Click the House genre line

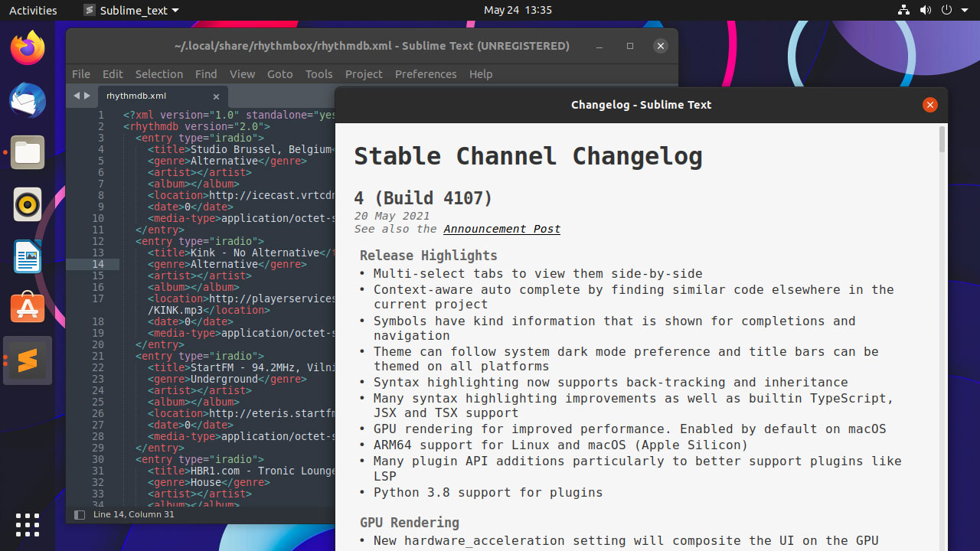209,482
